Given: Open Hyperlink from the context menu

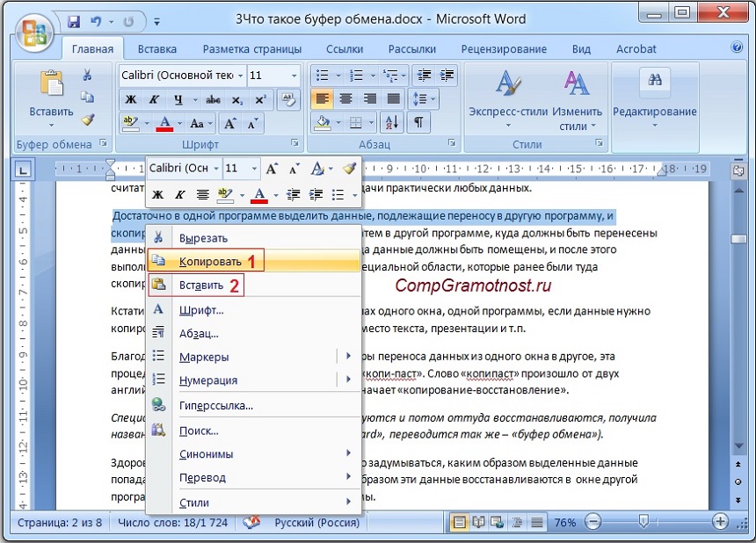Looking at the screenshot, I should [x=253, y=405].
